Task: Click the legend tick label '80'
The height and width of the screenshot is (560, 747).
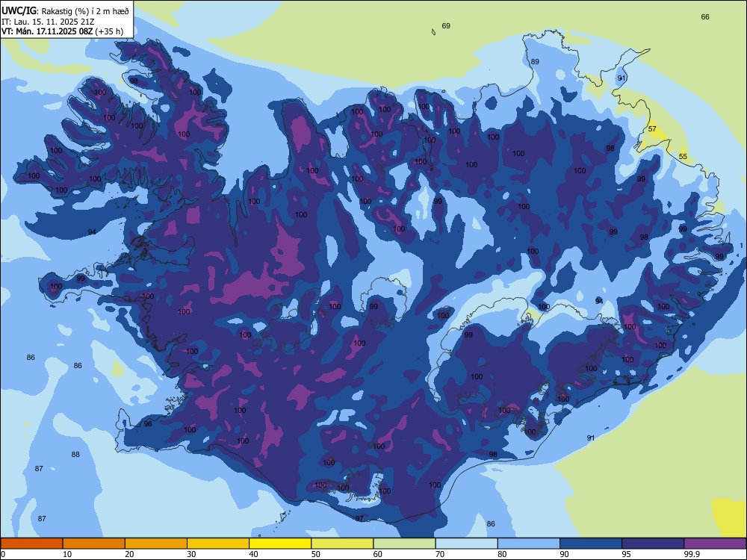Action: pos(502,554)
